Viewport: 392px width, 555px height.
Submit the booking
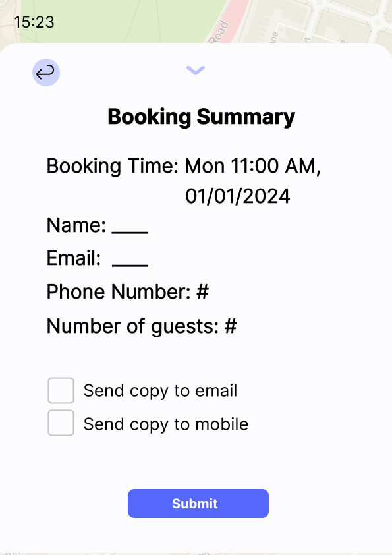click(x=198, y=504)
